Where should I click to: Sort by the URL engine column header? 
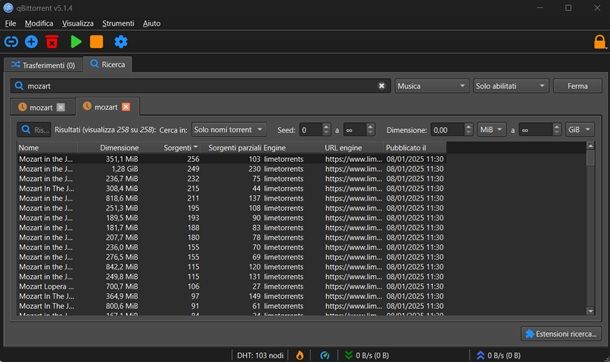(x=354, y=148)
